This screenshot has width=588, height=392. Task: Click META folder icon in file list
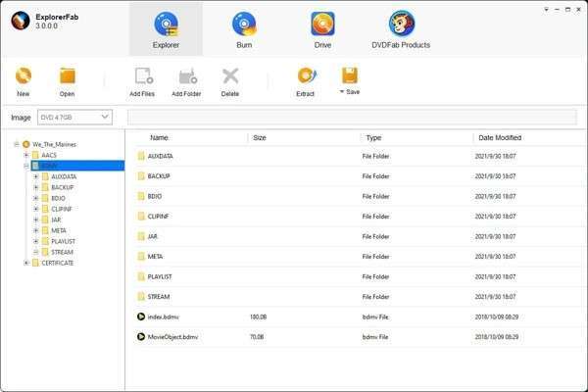point(141,256)
